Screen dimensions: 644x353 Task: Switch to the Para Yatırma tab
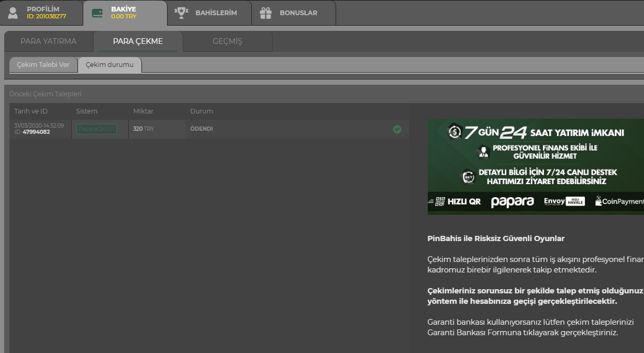tap(49, 41)
